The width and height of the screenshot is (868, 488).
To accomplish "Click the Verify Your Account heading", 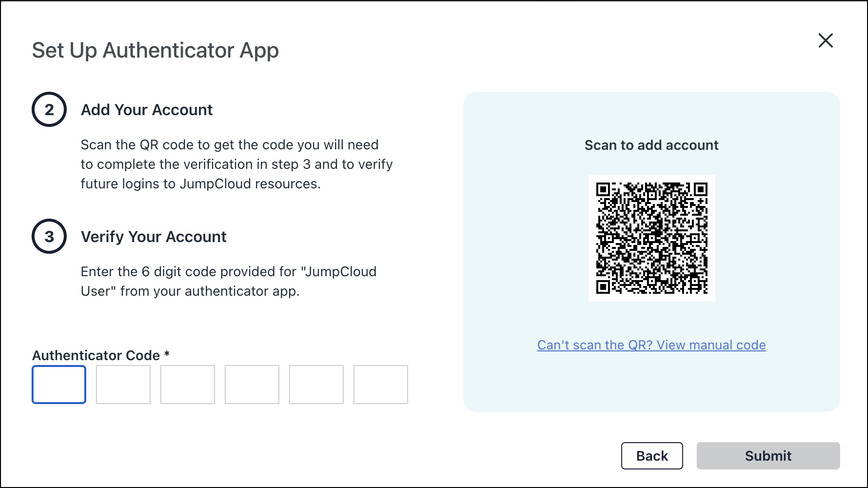I will [x=153, y=237].
